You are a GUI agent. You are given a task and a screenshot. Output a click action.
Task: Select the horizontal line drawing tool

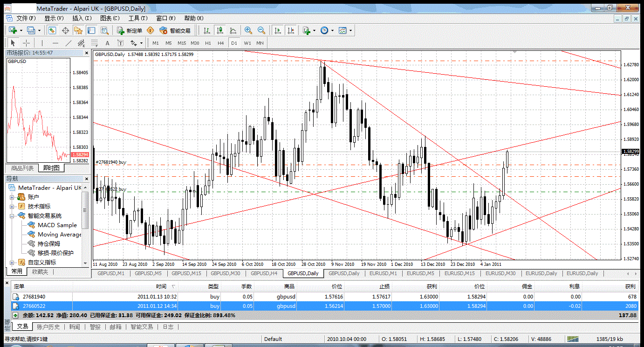[55, 43]
